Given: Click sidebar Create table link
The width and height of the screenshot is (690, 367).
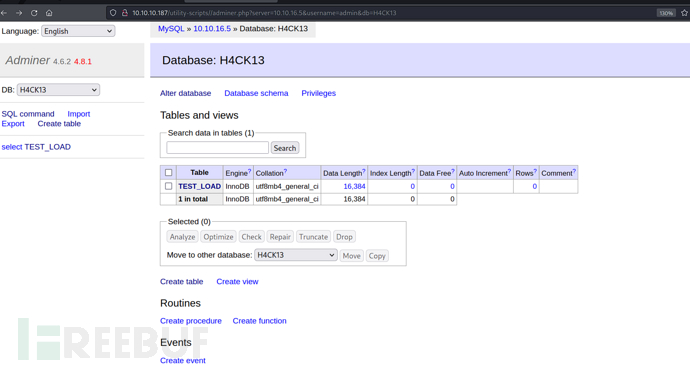Looking at the screenshot, I should point(59,124).
